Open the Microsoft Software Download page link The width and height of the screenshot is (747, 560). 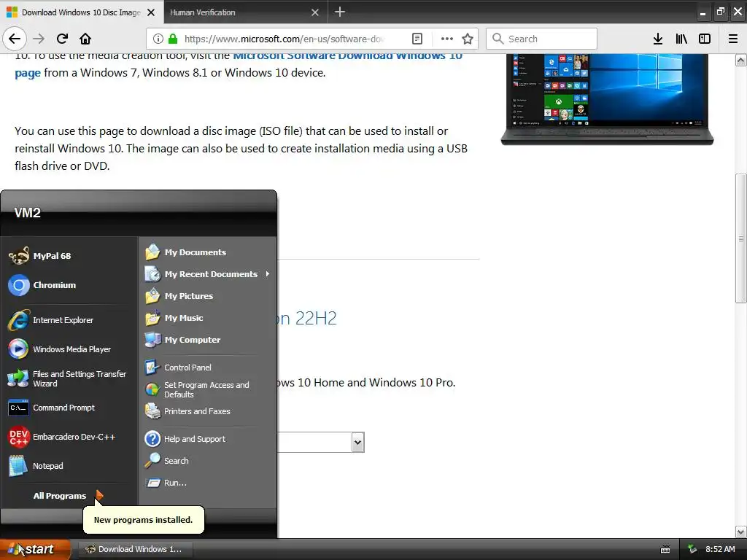[239, 64]
